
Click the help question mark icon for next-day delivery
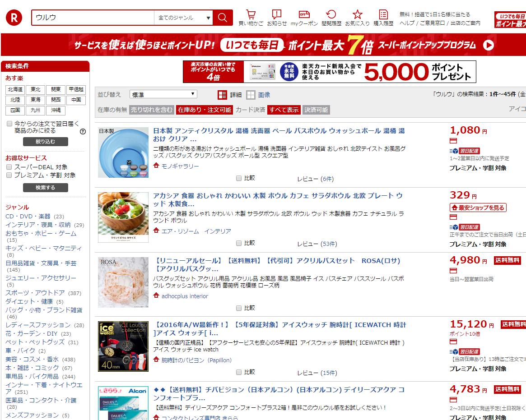83,131
